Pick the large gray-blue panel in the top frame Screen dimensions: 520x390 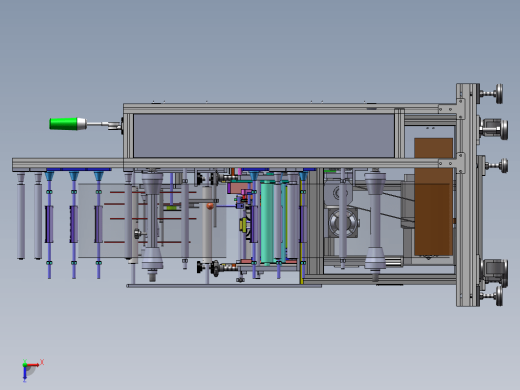click(264, 136)
